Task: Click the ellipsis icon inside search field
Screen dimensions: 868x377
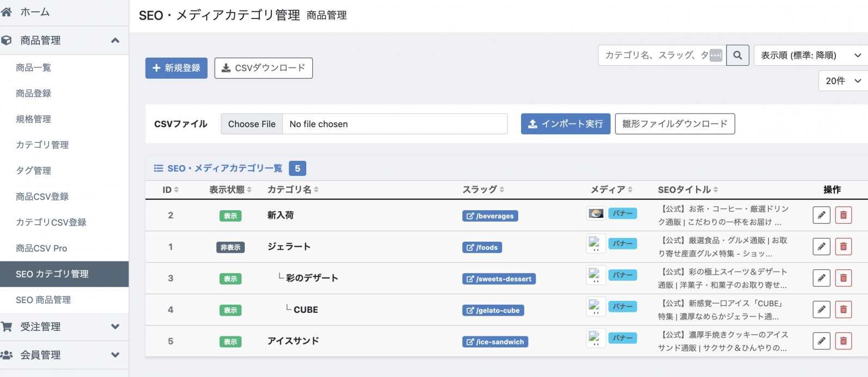Action: point(716,55)
